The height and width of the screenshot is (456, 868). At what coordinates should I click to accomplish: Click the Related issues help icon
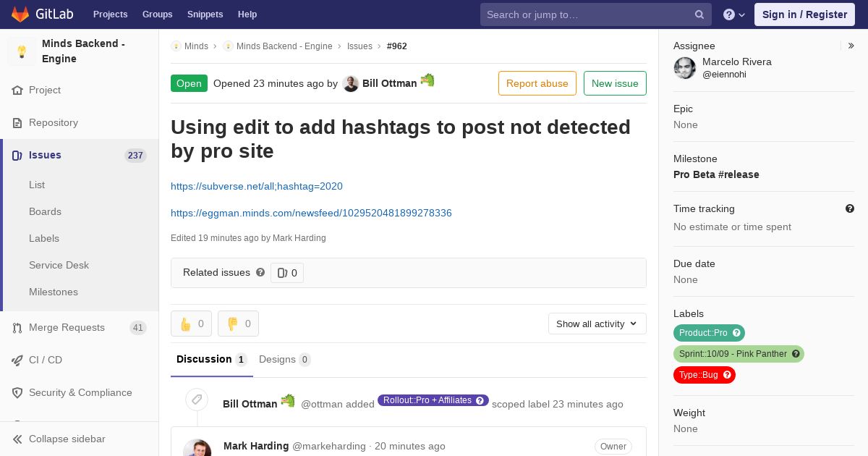point(260,272)
